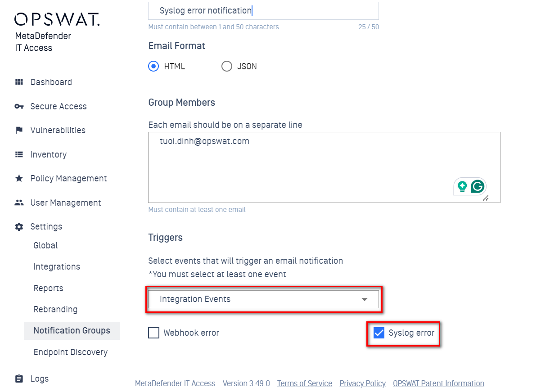This screenshot has height=392, width=541.
Task: Click the OPSWAT Patent Information link
Action: 439,383
